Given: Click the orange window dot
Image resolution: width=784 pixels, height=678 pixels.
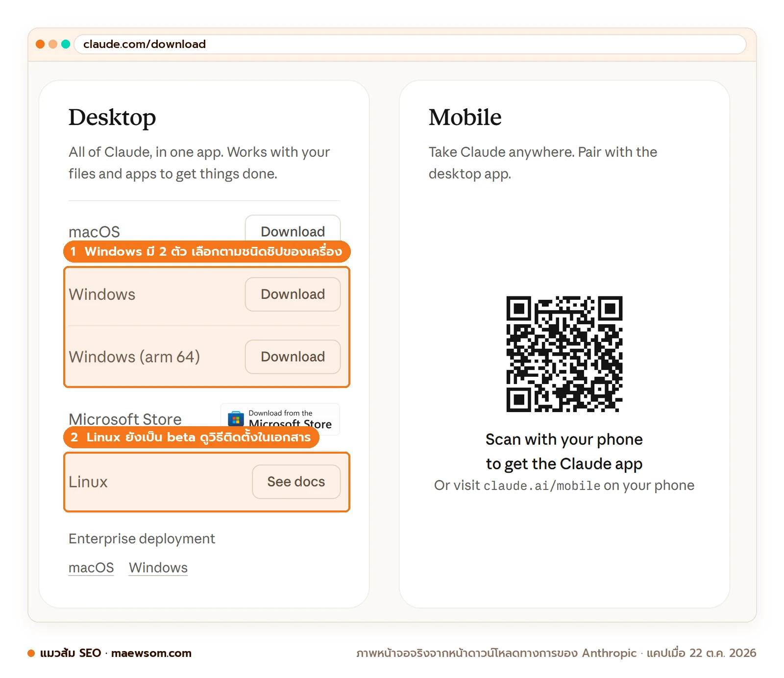Looking at the screenshot, I should tap(40, 44).
